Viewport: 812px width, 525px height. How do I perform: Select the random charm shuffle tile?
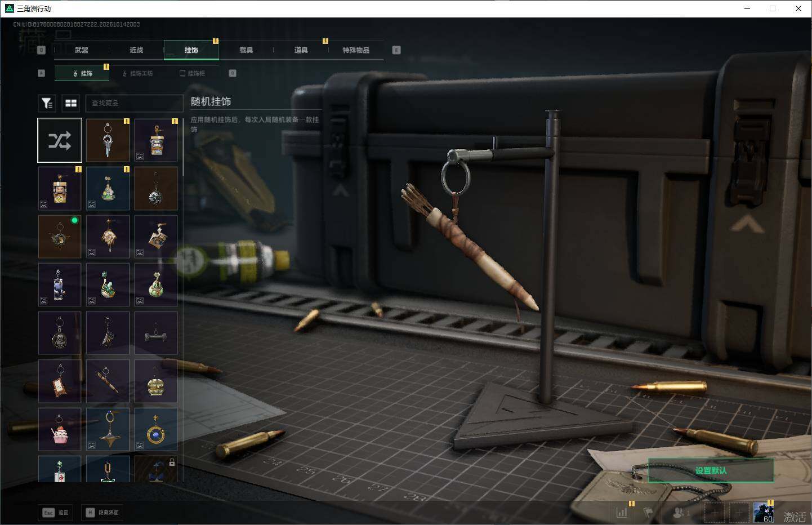pos(60,140)
